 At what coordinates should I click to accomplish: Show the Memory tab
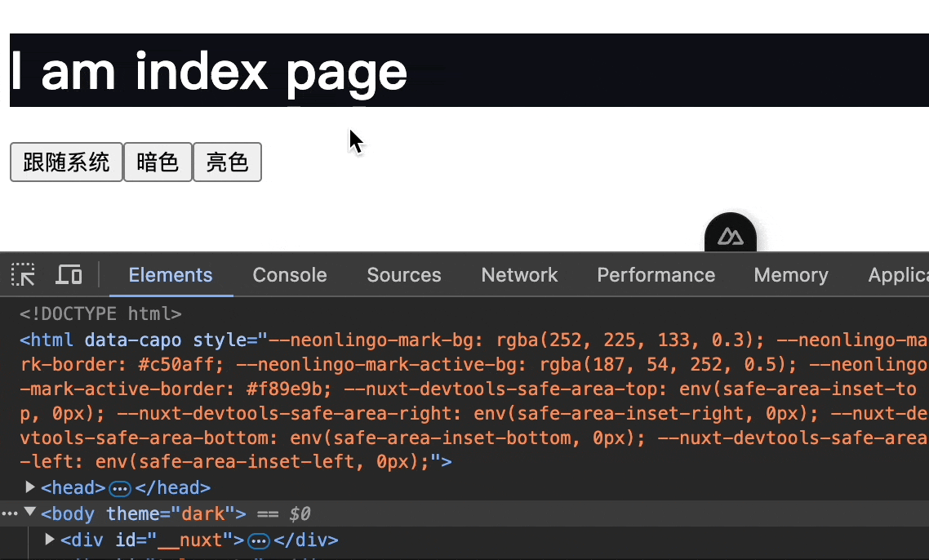pos(791,275)
